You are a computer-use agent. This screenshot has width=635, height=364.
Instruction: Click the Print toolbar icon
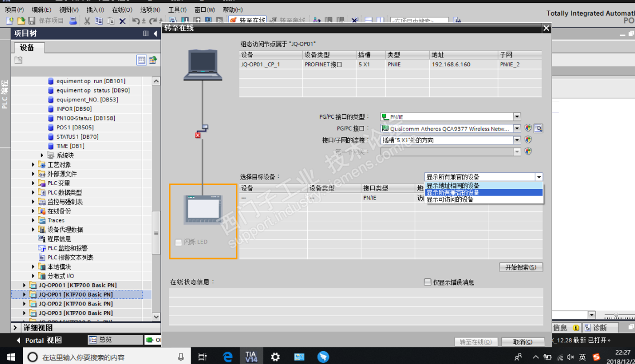pyautogui.click(x=73, y=21)
